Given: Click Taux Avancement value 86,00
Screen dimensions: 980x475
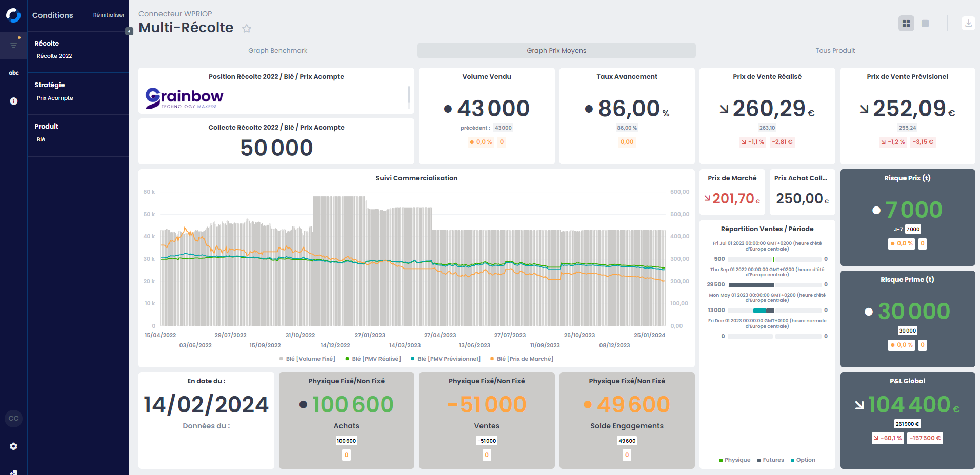Looking at the screenshot, I should coord(629,109).
